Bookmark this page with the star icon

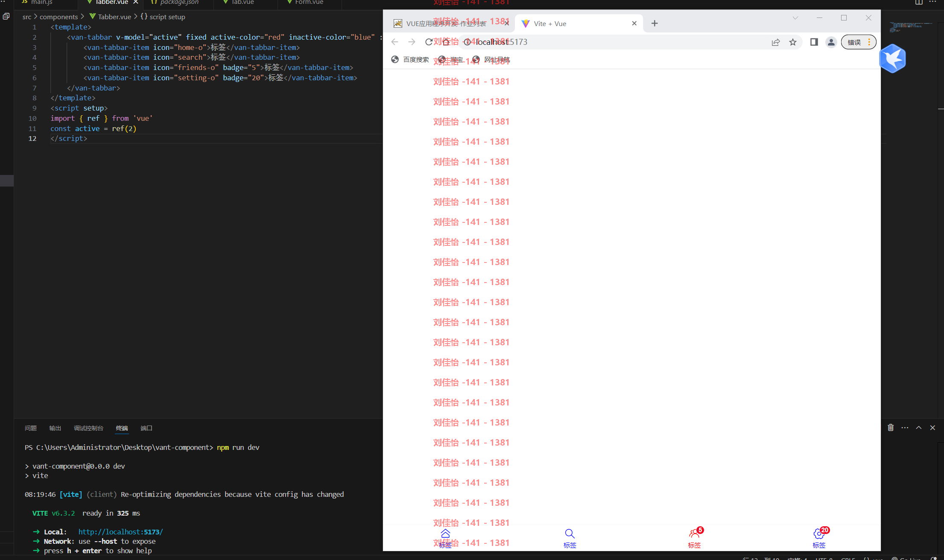[x=793, y=42]
